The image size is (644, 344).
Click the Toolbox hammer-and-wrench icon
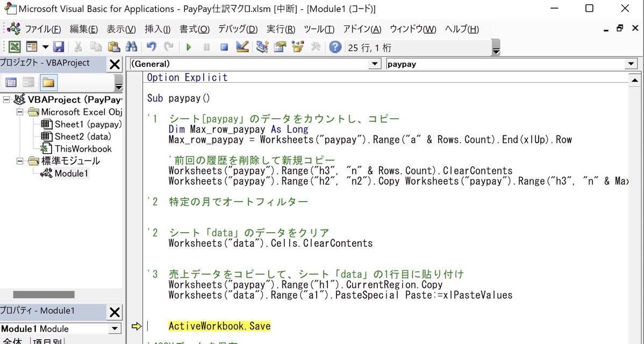coord(316,47)
